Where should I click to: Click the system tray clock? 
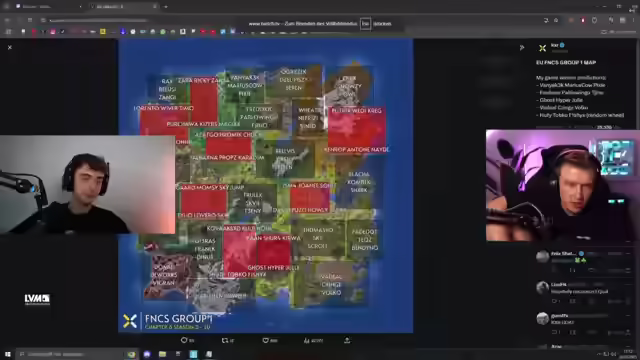[629, 354]
